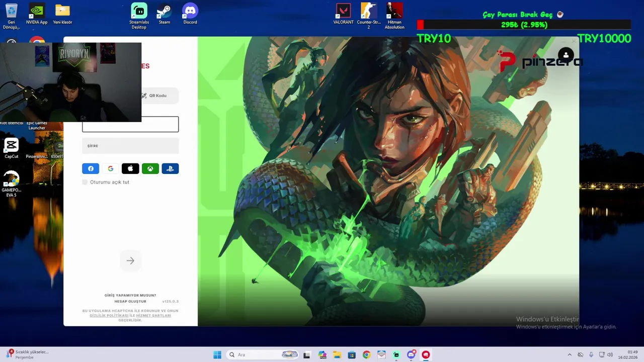Open Steam desktop shortcut
644x362 pixels.
pos(165,15)
